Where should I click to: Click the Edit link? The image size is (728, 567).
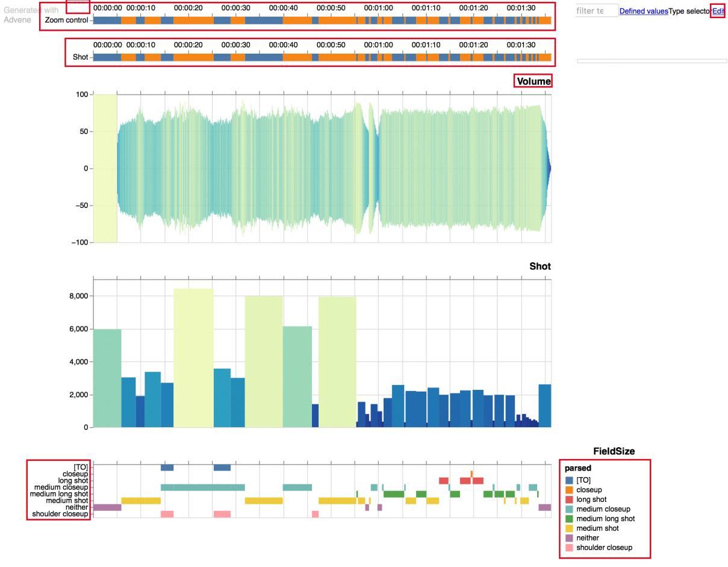coord(718,11)
